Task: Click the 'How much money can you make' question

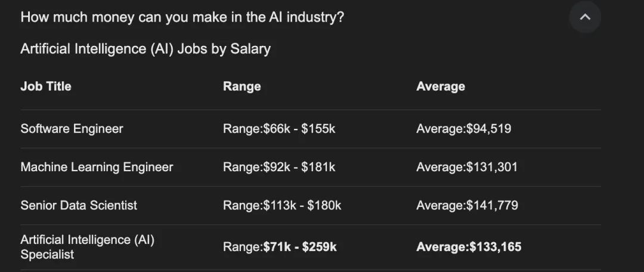Action: pos(182,18)
